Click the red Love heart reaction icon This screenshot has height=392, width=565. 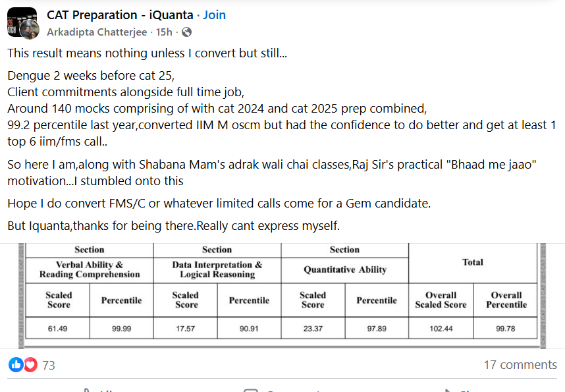pyautogui.click(x=30, y=364)
